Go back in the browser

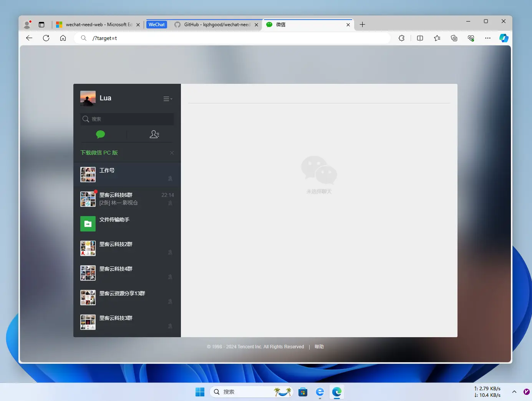pyautogui.click(x=29, y=38)
